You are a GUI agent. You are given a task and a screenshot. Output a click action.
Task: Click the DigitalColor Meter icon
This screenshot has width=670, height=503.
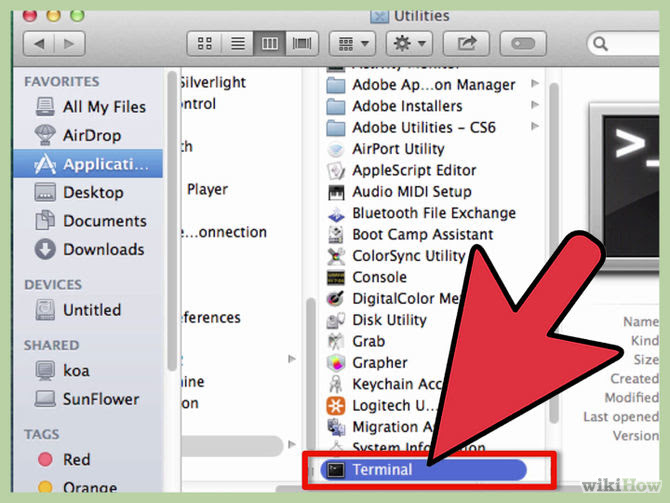336,298
